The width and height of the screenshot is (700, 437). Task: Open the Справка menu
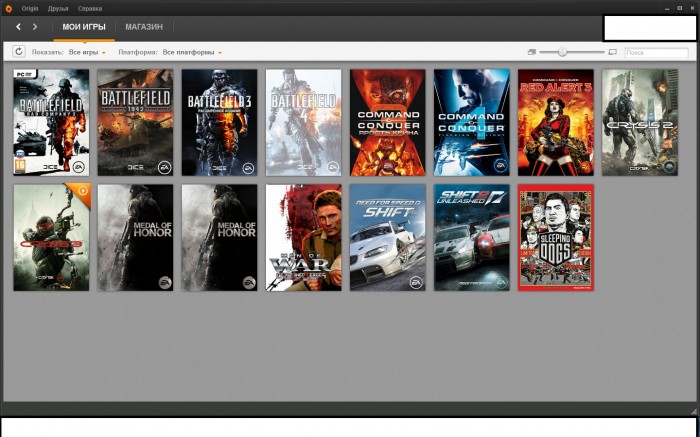[90, 8]
